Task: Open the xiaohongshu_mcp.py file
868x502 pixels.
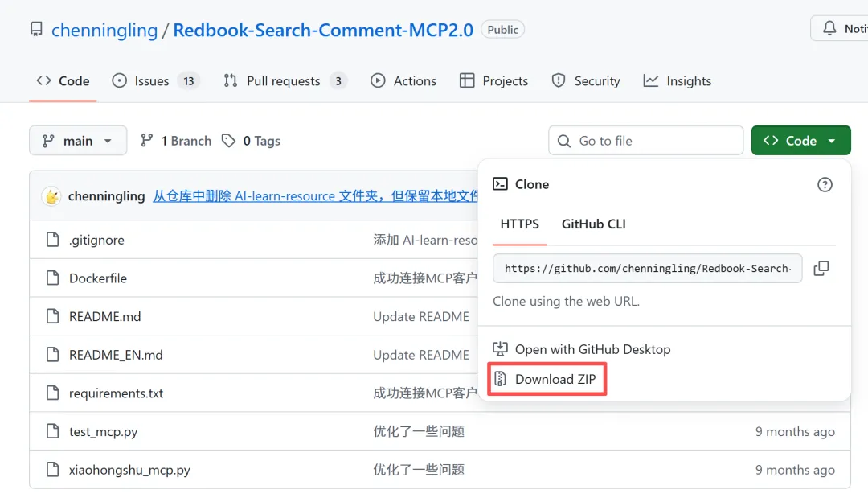Action: coord(129,470)
